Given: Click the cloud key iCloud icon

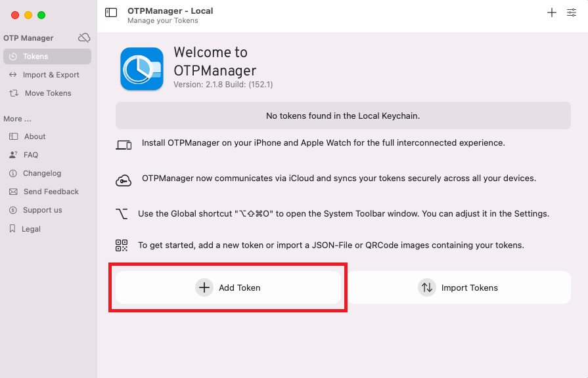Looking at the screenshot, I should coord(124,180).
